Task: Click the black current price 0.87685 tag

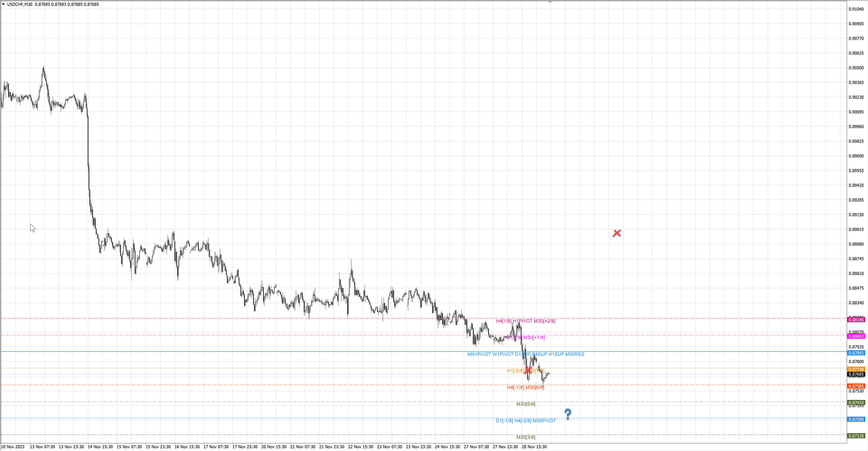Action: pos(856,374)
